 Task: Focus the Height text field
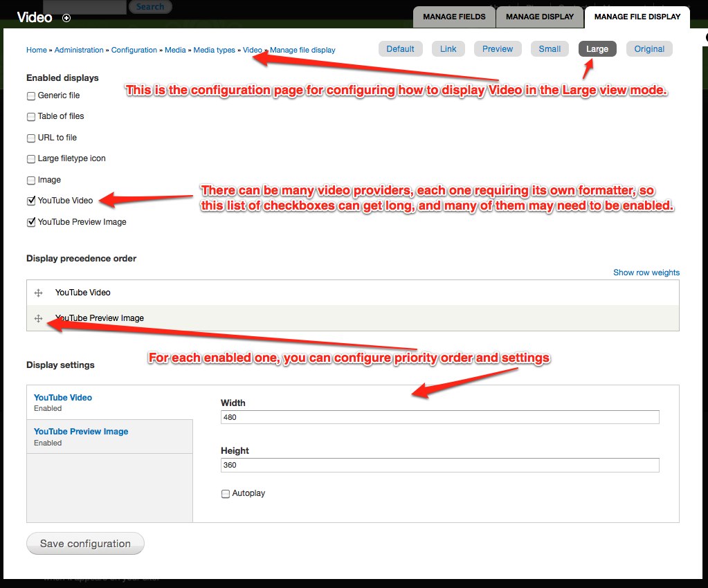[439, 465]
